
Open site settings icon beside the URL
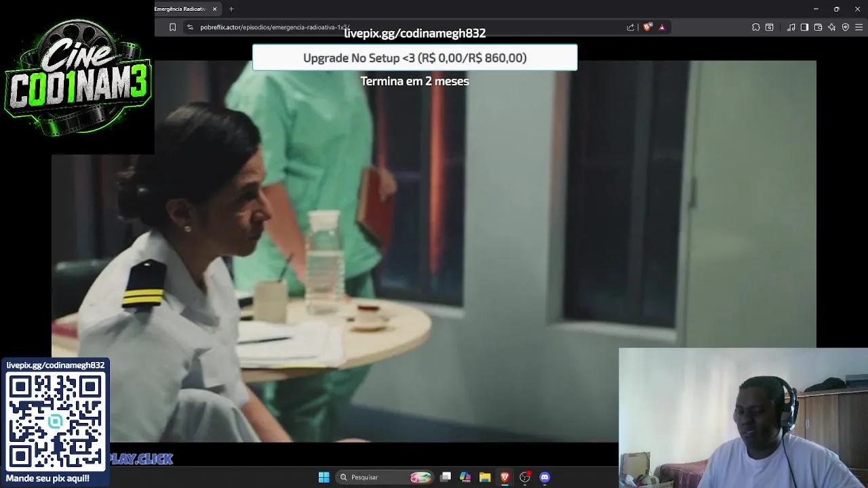pos(190,27)
